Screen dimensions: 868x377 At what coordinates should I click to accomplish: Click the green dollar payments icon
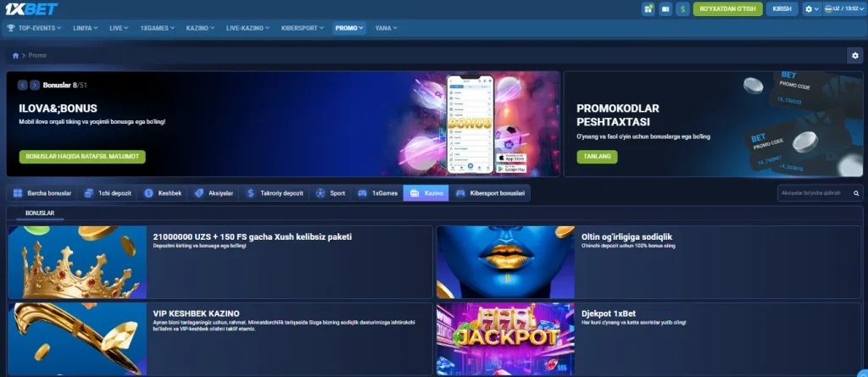[682, 8]
